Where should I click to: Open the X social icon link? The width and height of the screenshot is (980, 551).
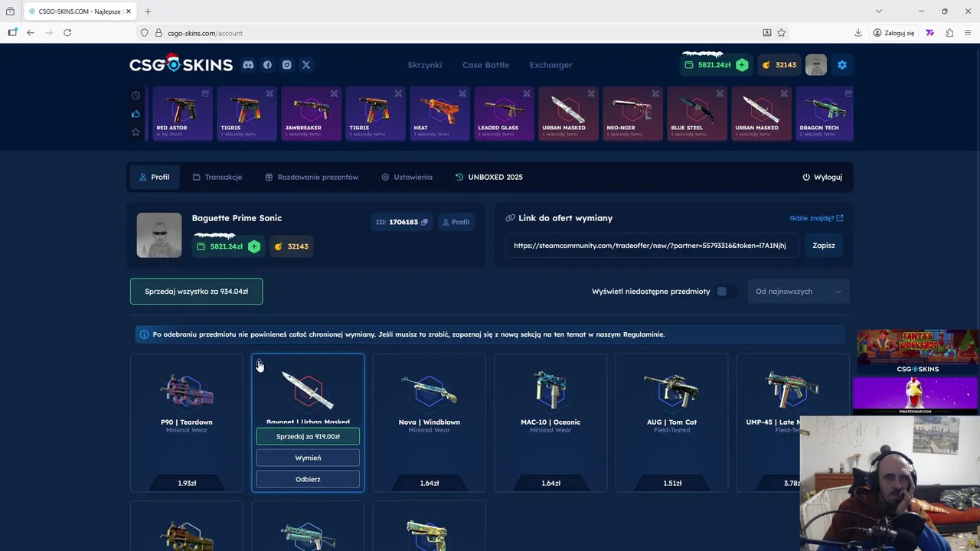tap(306, 65)
